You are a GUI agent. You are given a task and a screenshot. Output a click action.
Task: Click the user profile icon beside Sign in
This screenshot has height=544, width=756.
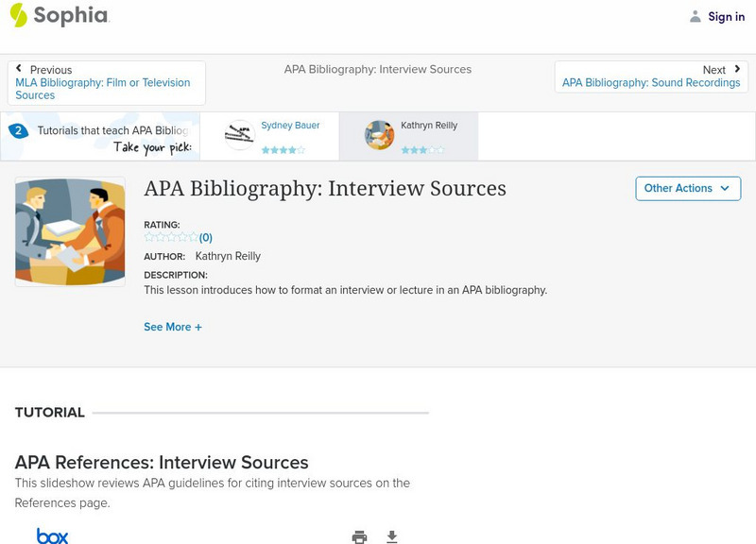coord(696,16)
